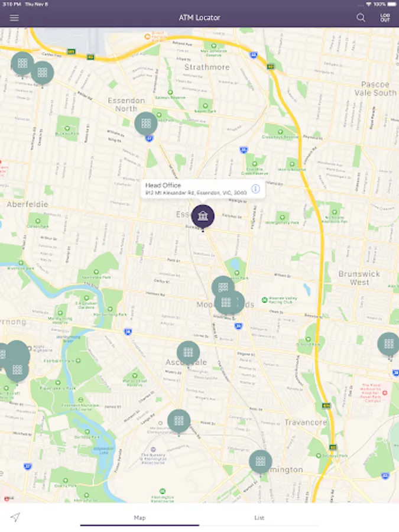The image size is (399, 532).
Task: Select the ATM pin at Ascot Vale
Action: [189, 353]
